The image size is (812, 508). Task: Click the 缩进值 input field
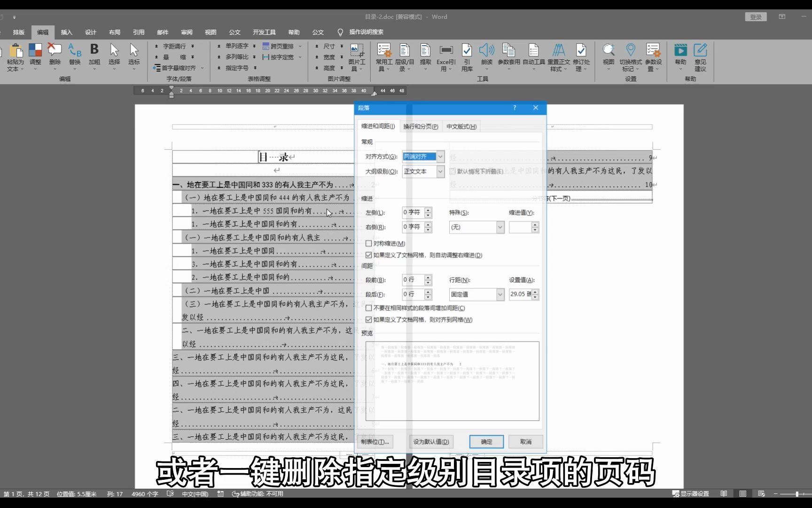pos(520,227)
